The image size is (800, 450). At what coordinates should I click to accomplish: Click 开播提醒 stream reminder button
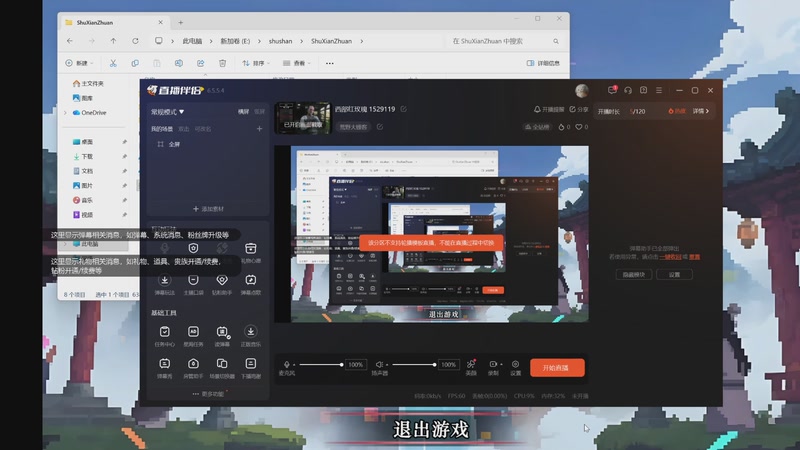coord(548,110)
